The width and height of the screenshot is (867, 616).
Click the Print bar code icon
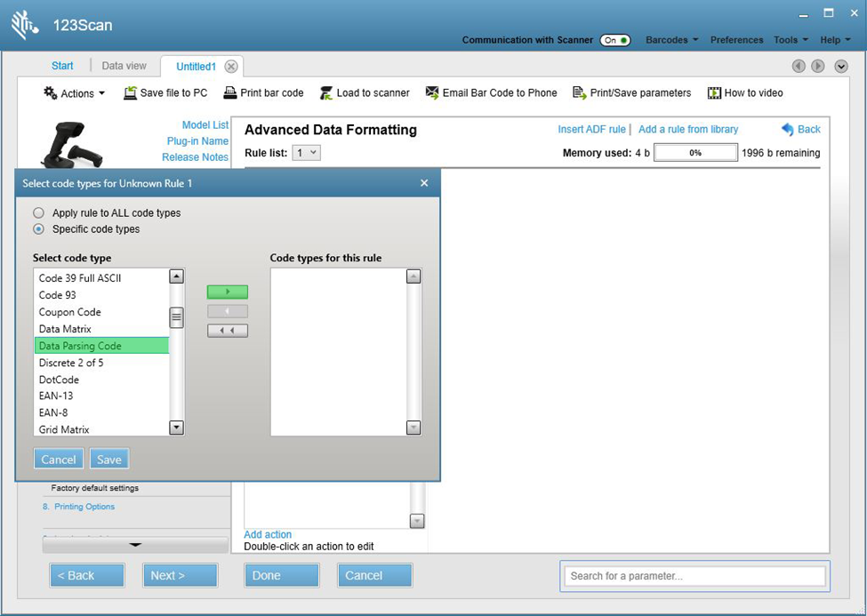[230, 93]
